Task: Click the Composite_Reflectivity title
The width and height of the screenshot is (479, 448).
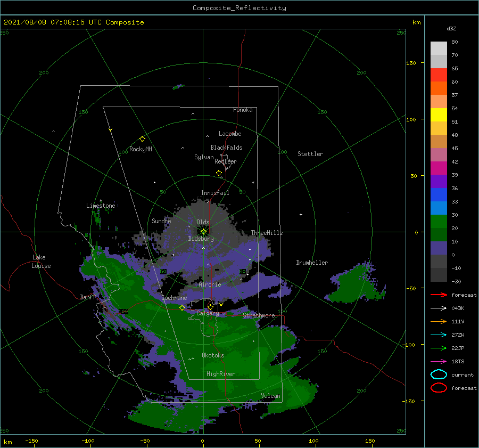Action: point(240,8)
